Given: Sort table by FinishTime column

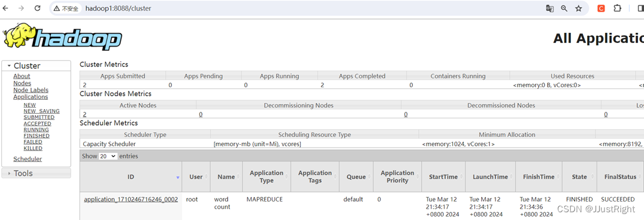Looking at the screenshot, I should pos(539,176).
